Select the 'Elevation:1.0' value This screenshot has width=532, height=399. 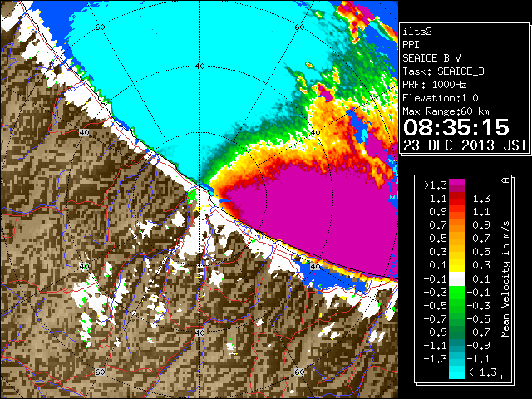441,98
